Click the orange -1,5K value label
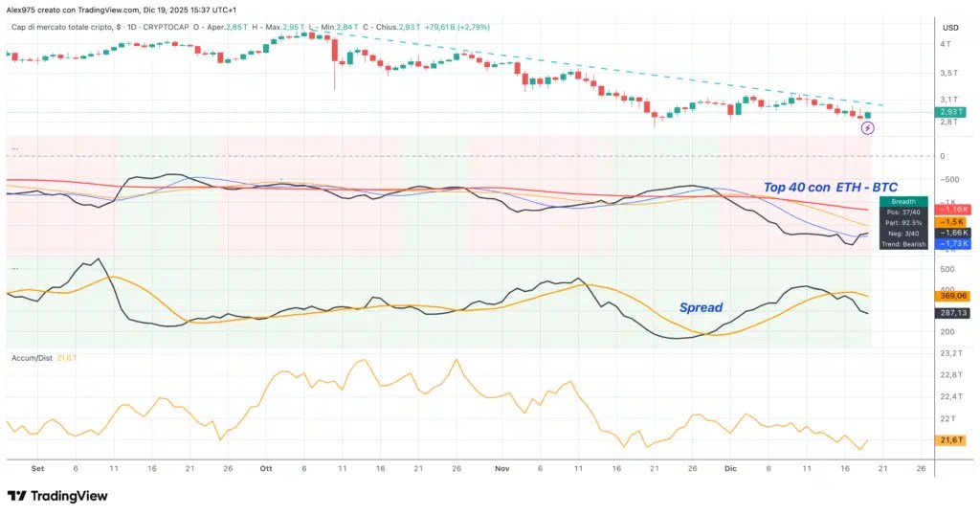 point(951,222)
